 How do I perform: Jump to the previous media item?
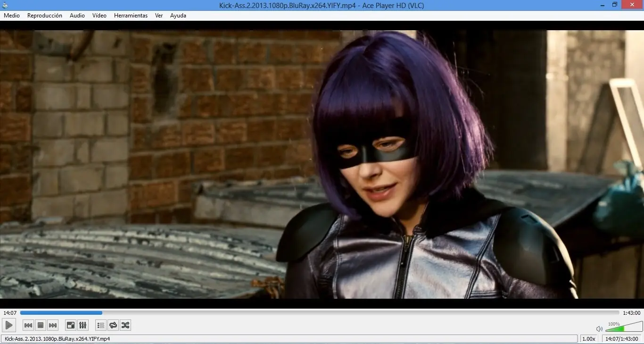[28, 325]
